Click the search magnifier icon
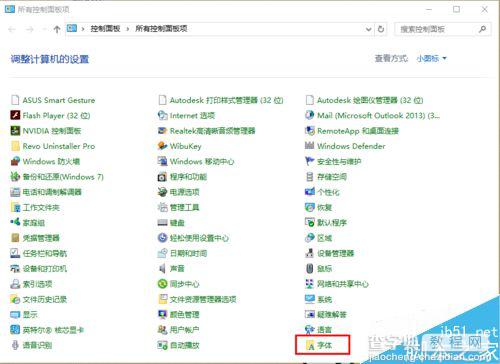The width and height of the screenshot is (500, 364). point(482,29)
